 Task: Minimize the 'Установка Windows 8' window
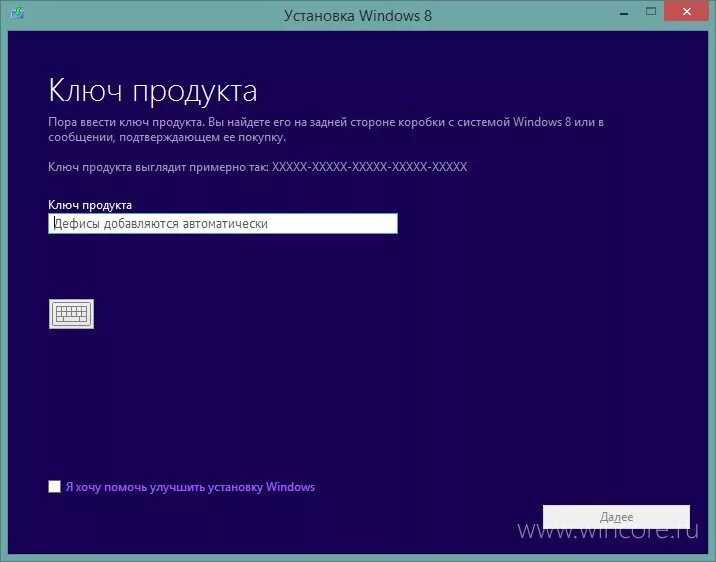(624, 13)
